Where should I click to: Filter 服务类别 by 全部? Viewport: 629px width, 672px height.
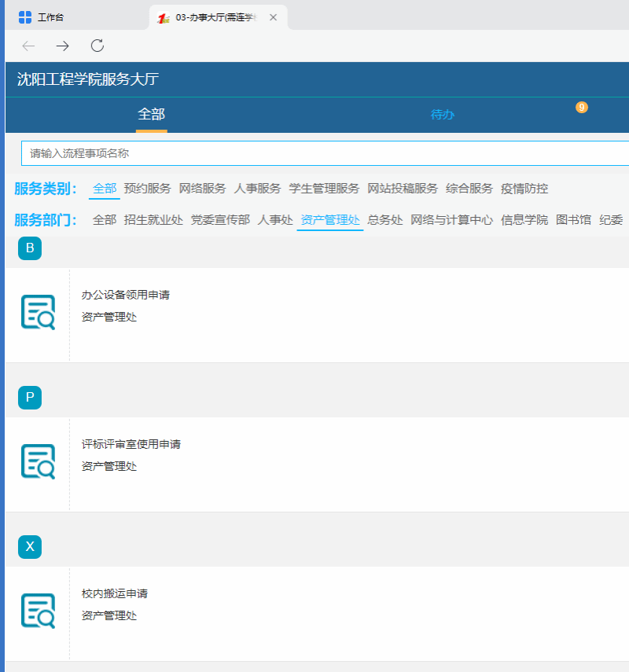point(105,189)
